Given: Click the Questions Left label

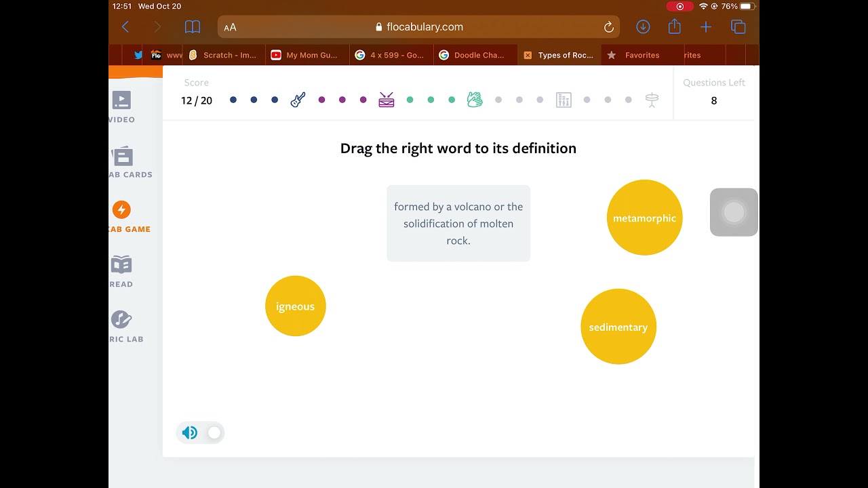Looking at the screenshot, I should point(714,82).
